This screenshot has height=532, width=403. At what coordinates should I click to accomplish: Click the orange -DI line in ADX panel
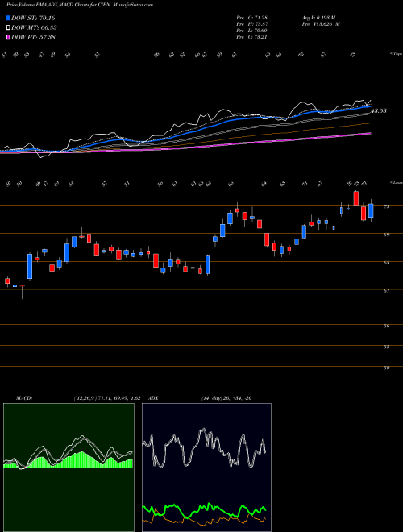coord(204,524)
